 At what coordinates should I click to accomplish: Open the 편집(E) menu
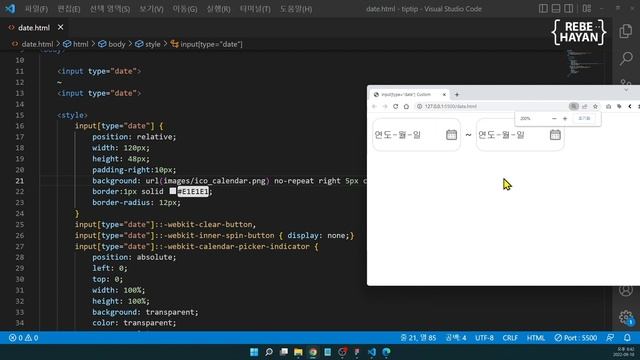[x=69, y=9]
